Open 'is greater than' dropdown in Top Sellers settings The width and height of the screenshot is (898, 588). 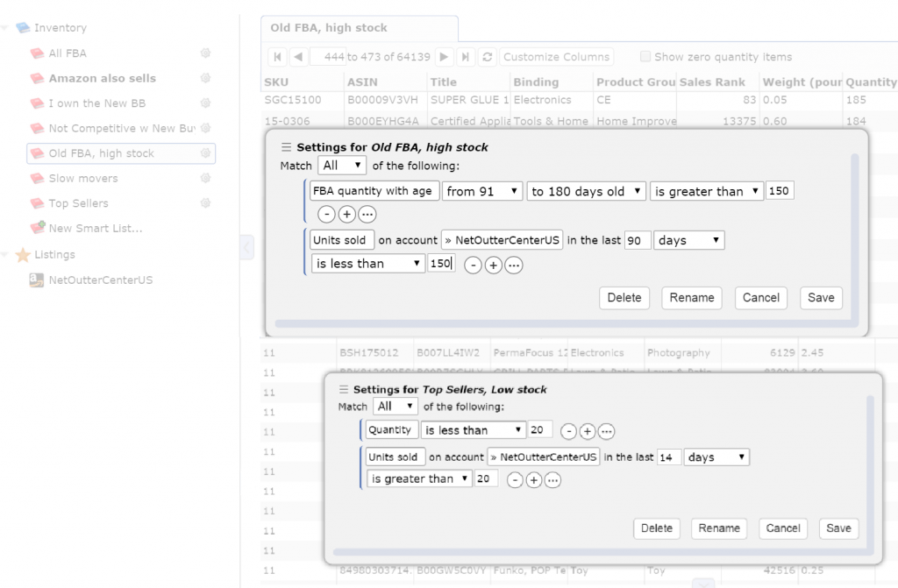[x=419, y=478]
